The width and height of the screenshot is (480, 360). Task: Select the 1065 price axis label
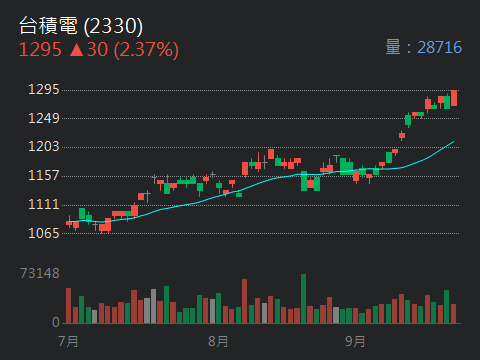pos(44,233)
